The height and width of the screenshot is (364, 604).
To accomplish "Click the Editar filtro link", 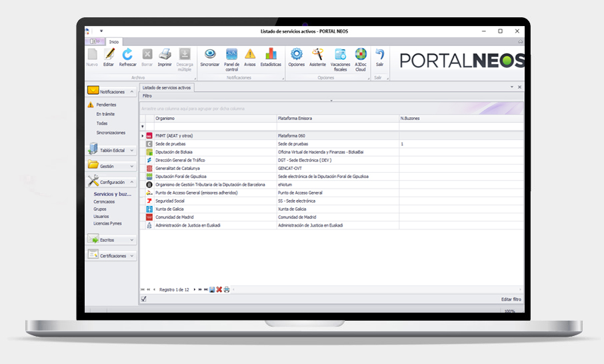I will [511, 299].
